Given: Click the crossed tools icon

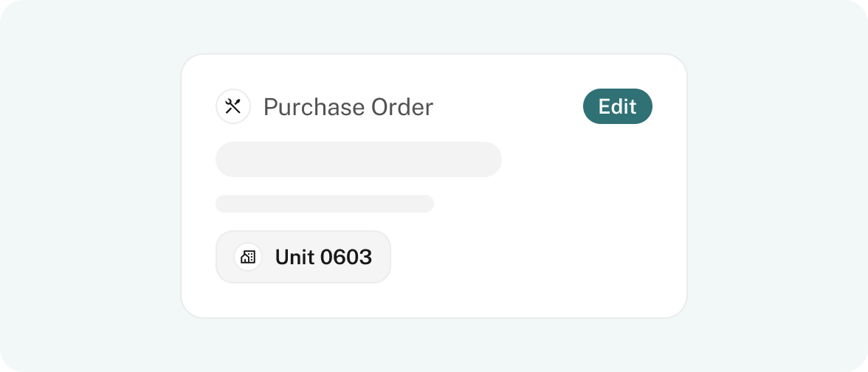Looking at the screenshot, I should pyautogui.click(x=233, y=106).
